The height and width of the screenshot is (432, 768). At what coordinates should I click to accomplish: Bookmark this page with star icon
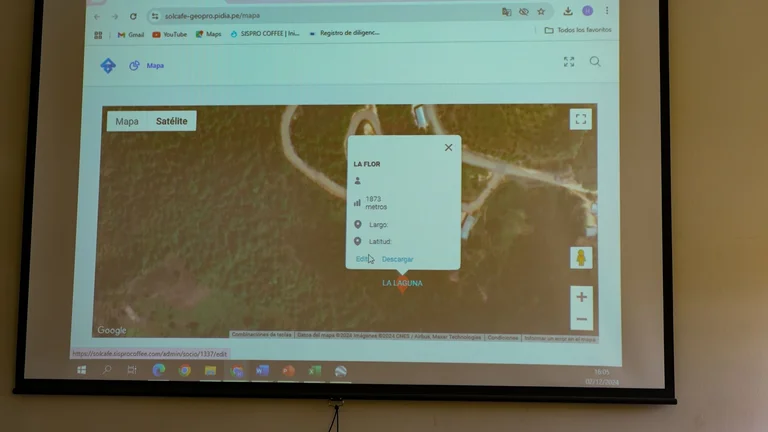[x=541, y=11]
